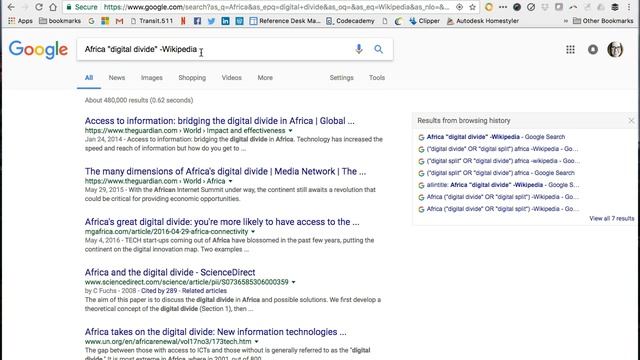Image resolution: width=640 pixels, height=360 pixels.
Task: Bookmark this page with the star icon
Action: [473, 7]
